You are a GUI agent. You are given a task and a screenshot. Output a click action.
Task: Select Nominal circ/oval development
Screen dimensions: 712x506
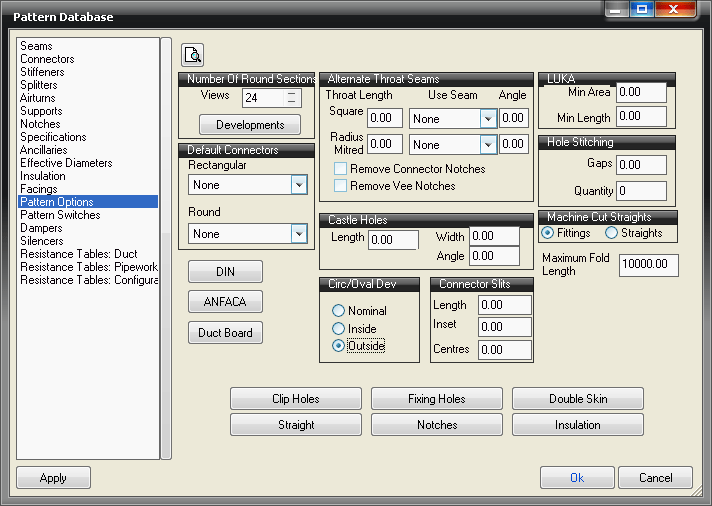[x=338, y=311]
